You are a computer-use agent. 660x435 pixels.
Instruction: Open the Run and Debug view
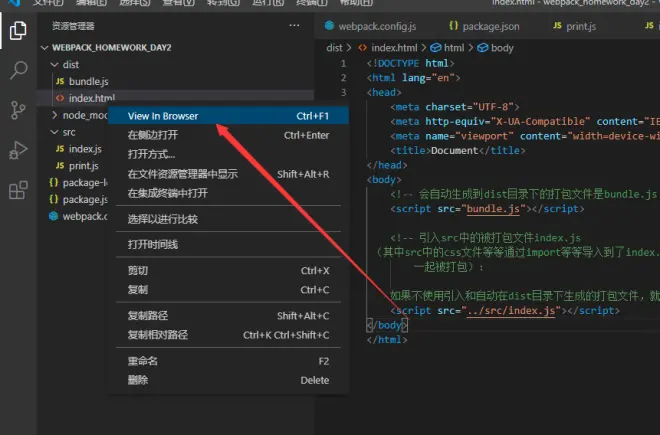click(18, 150)
